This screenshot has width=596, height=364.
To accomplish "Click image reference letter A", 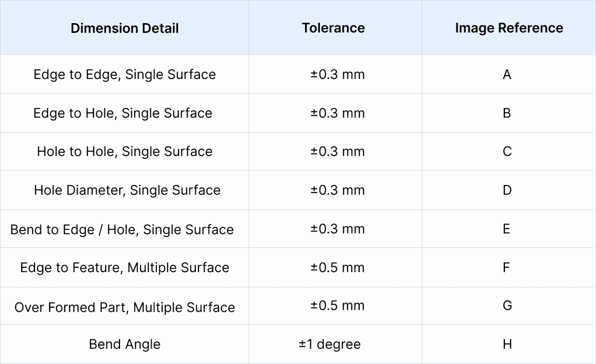I will coord(507,74).
